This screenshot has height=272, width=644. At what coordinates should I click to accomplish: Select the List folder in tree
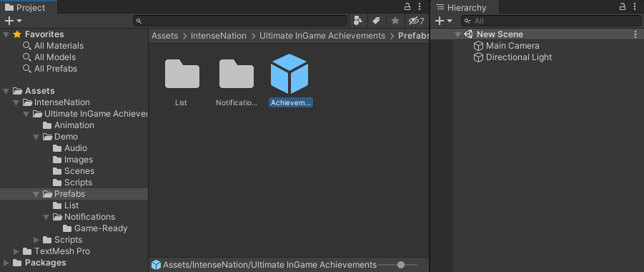pos(71,205)
